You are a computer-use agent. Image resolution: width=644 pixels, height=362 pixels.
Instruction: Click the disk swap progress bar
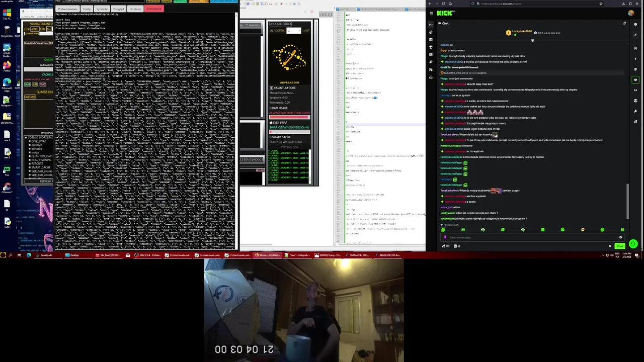pyautogui.click(x=290, y=132)
